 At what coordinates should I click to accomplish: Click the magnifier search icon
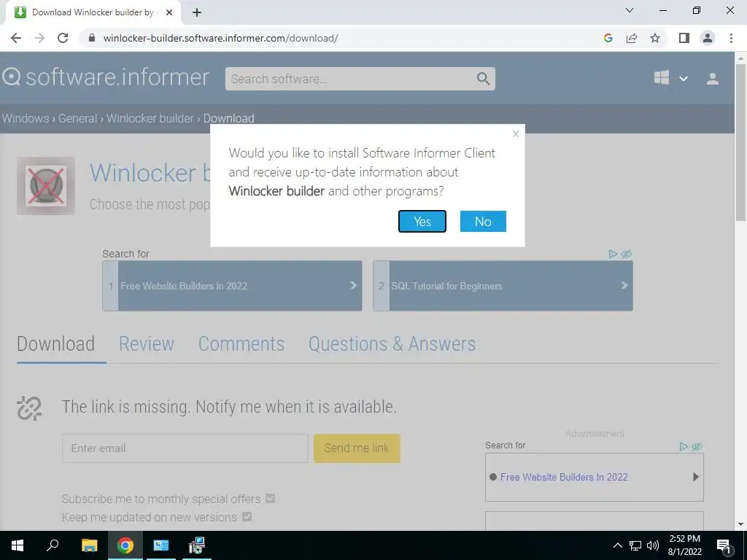(x=483, y=79)
